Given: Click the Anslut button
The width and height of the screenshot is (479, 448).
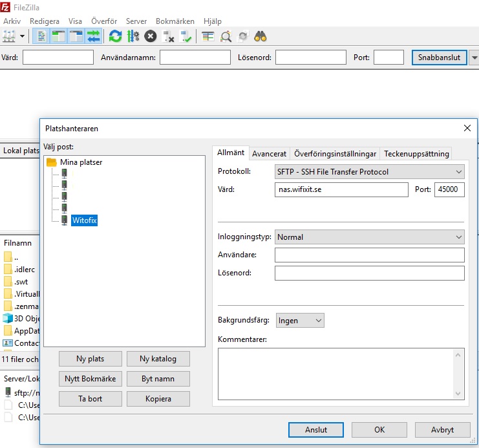Looking at the screenshot, I should [x=316, y=429].
